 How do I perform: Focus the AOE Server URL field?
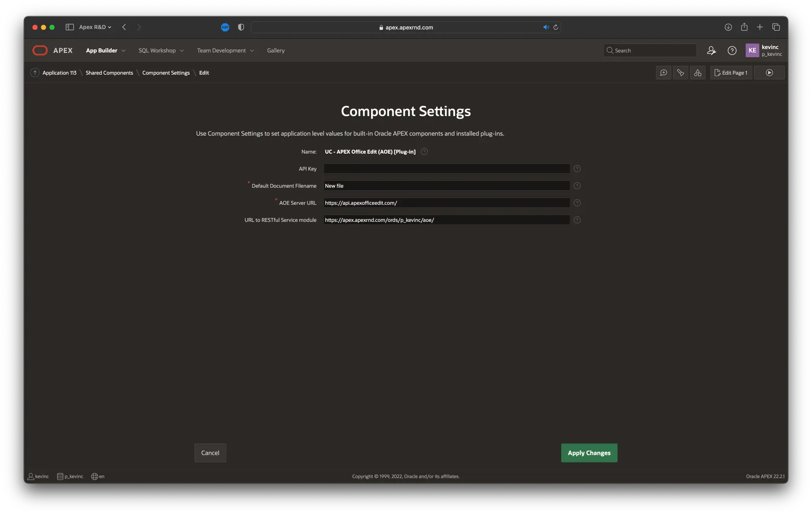[447, 203]
